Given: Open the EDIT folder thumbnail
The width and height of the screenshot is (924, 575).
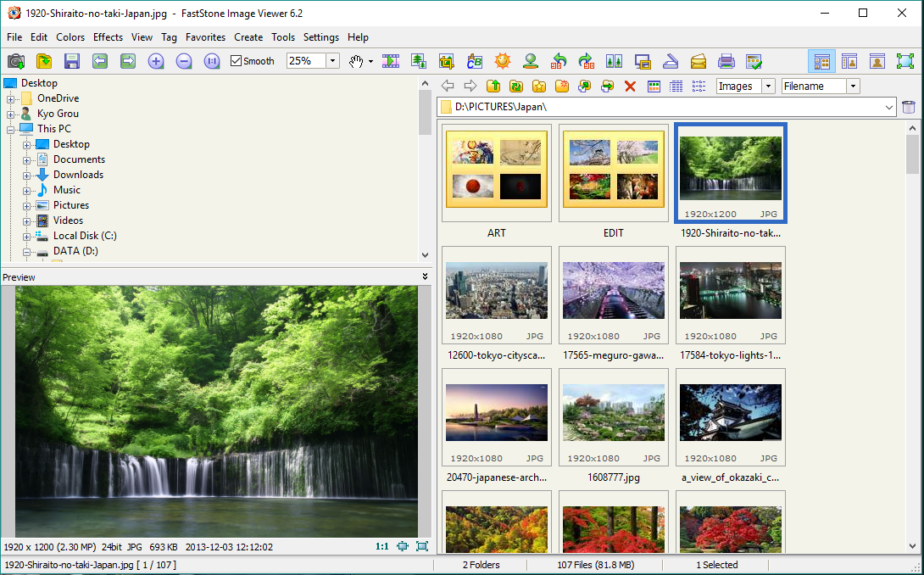Looking at the screenshot, I should point(614,173).
